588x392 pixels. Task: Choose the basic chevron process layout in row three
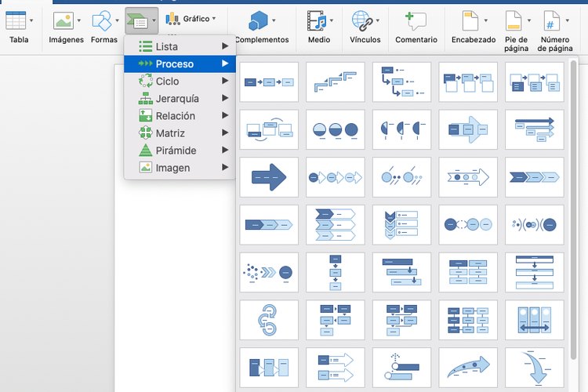(x=535, y=177)
